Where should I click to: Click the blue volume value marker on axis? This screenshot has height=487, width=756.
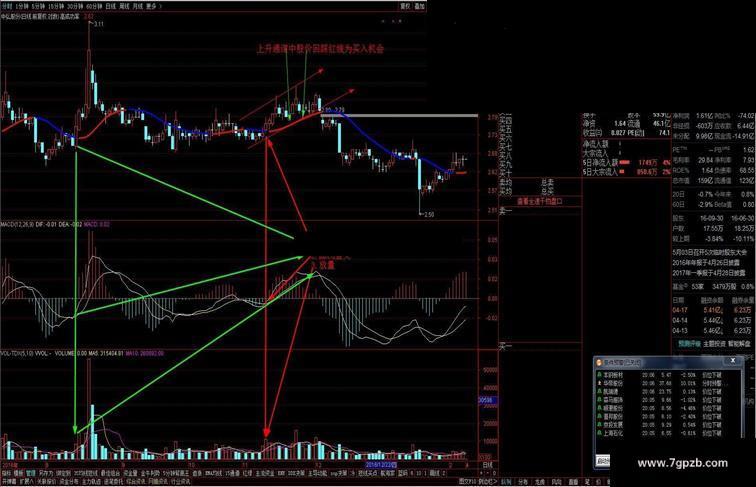487,400
